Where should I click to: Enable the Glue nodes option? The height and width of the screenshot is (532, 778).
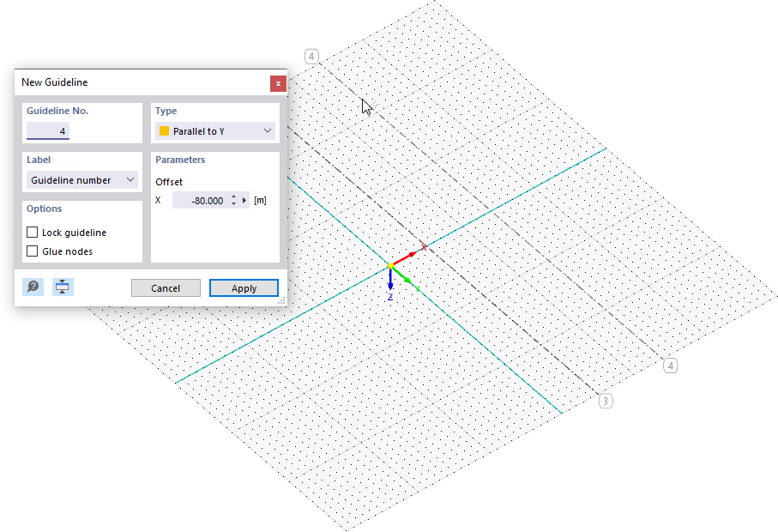point(32,251)
